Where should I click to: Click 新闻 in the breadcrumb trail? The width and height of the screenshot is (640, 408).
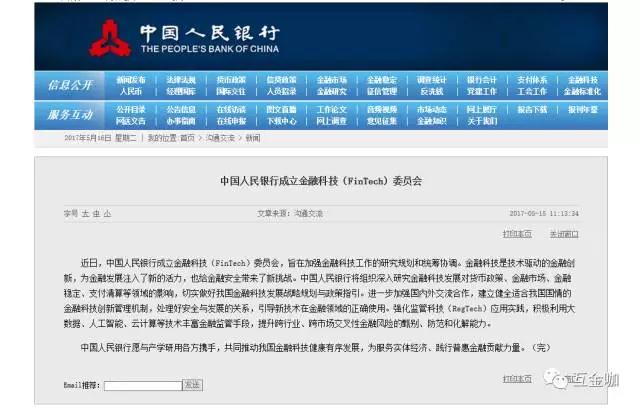point(253,138)
